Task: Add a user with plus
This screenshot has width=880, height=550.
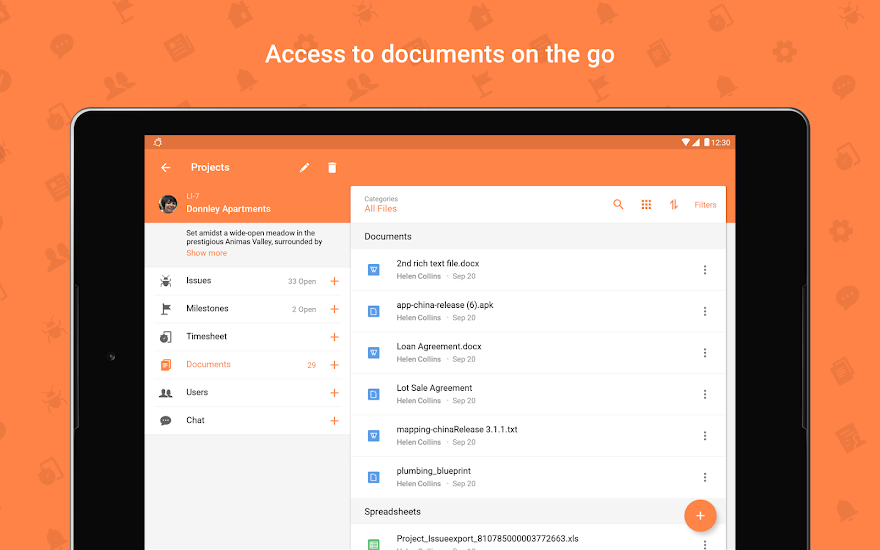Action: [334, 392]
